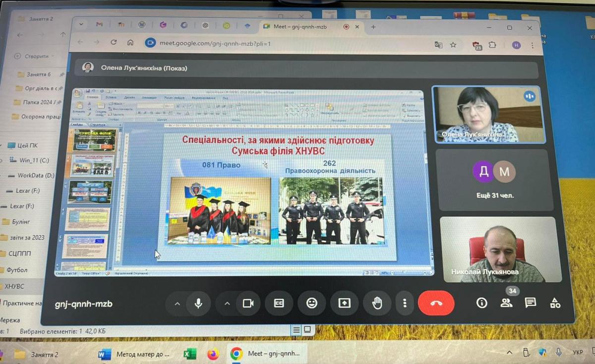This screenshot has width=595, height=364.
Task: Show the participants people list
Action: pyautogui.click(x=506, y=303)
